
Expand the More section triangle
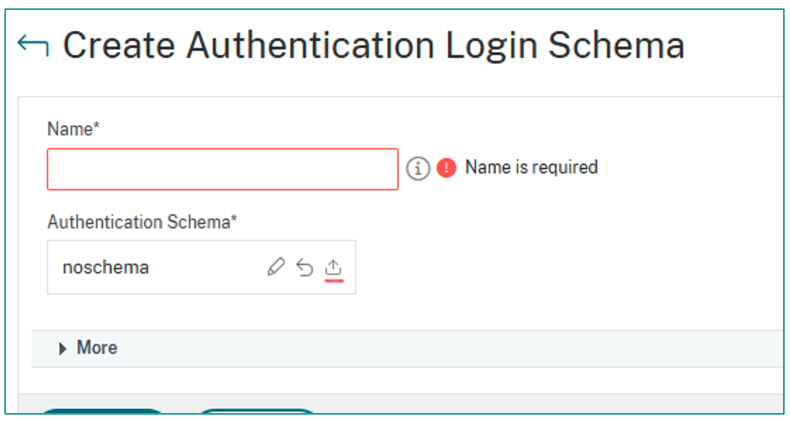[x=63, y=348]
